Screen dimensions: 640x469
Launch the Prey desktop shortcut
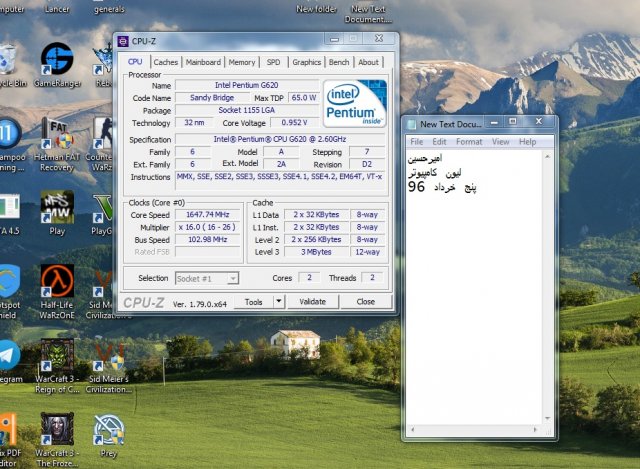pyautogui.click(x=108, y=432)
